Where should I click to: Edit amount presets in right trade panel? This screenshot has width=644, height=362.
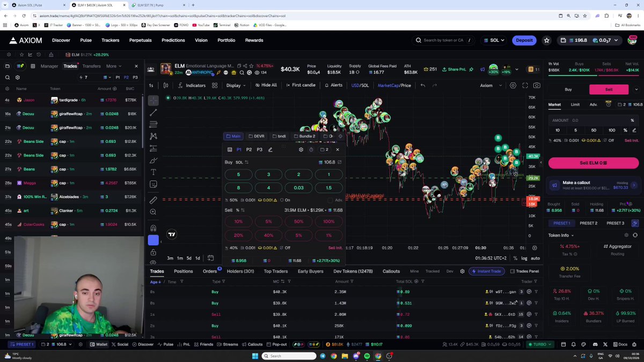pos(634,130)
